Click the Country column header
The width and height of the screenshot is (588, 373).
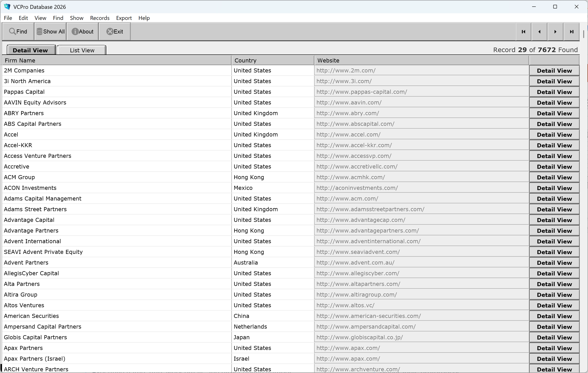(x=273, y=60)
